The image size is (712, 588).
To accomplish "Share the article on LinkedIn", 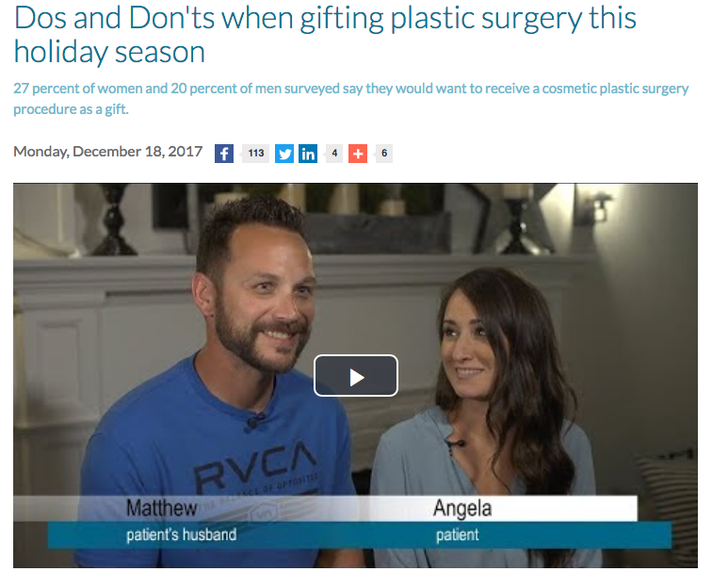I will [308, 154].
